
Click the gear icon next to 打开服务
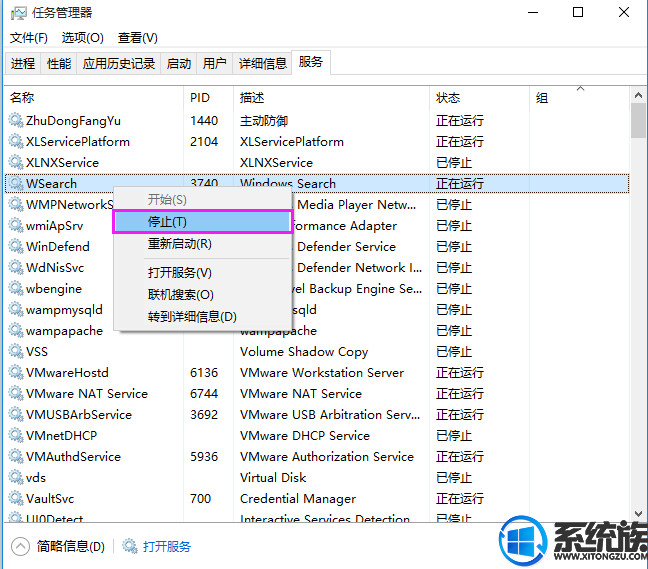(x=129, y=546)
